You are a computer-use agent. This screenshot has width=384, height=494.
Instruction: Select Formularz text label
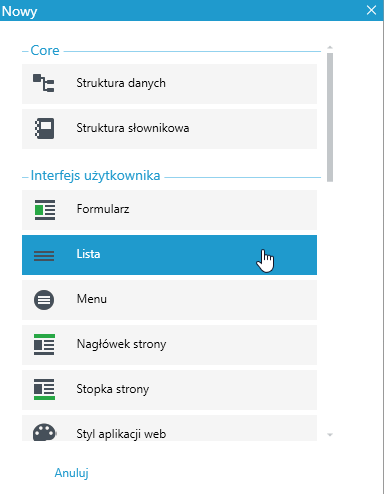click(x=103, y=209)
